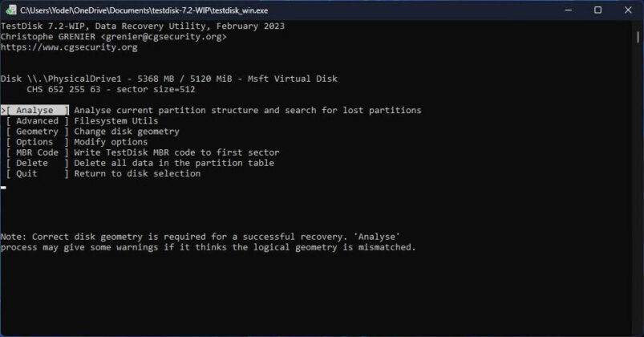This screenshot has height=337, width=644.
Task: Pick the MBR Code option
Action: point(37,152)
